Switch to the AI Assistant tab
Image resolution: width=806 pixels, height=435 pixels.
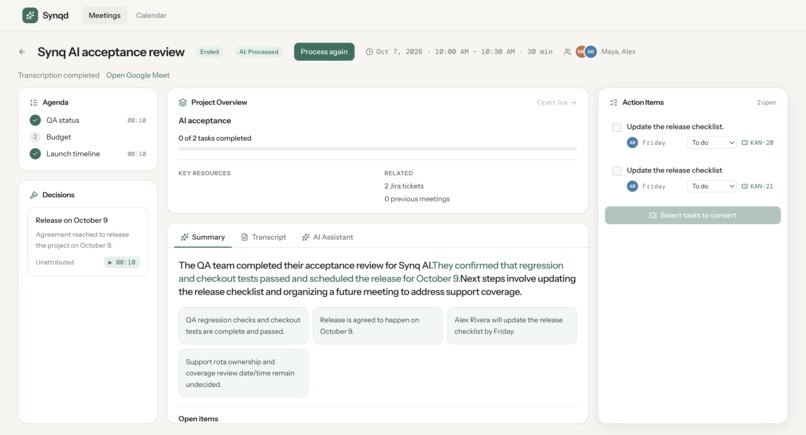(327, 237)
